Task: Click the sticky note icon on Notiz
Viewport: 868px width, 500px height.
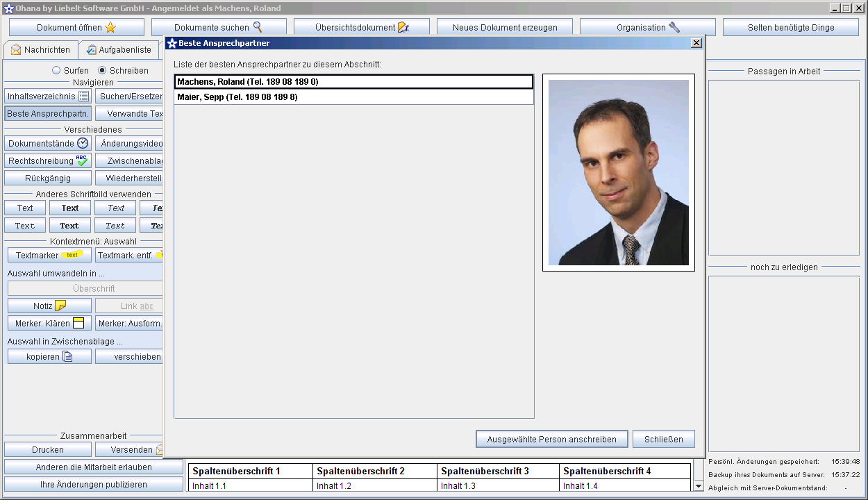Action: coord(60,306)
